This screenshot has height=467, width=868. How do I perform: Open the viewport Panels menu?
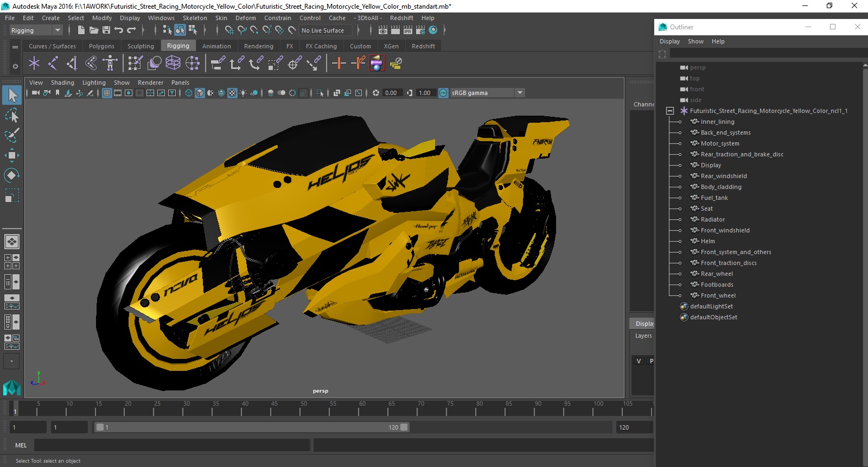180,83
